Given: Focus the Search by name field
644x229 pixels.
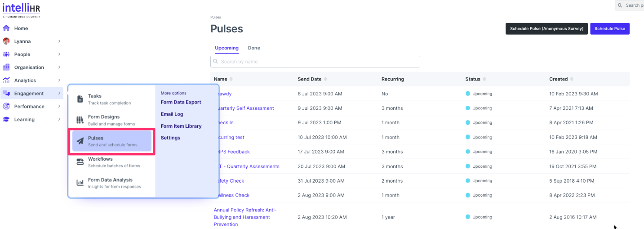Looking at the screenshot, I should point(315,62).
